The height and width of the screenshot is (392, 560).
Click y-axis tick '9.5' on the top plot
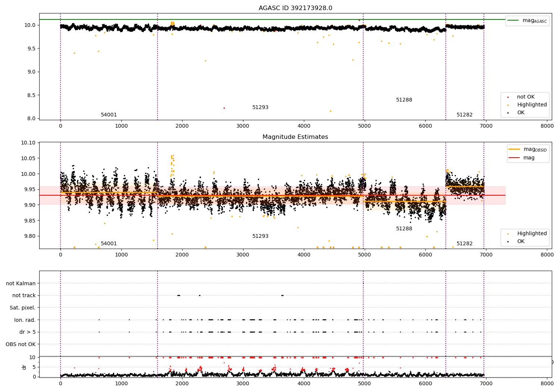[31, 49]
